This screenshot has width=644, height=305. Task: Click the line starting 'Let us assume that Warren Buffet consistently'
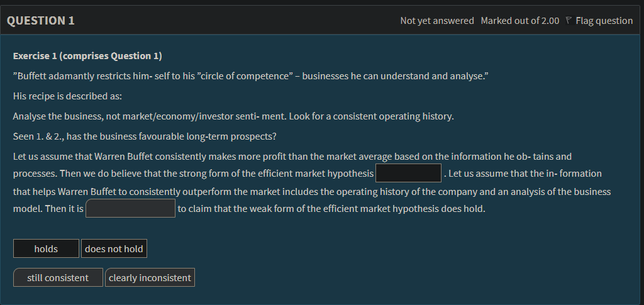click(x=292, y=156)
